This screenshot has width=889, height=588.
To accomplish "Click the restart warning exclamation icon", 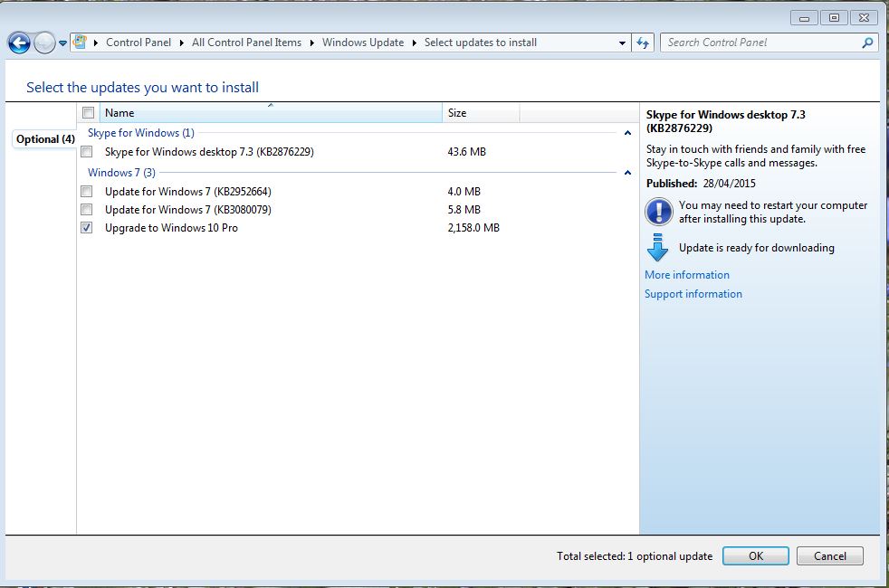I will 658,212.
